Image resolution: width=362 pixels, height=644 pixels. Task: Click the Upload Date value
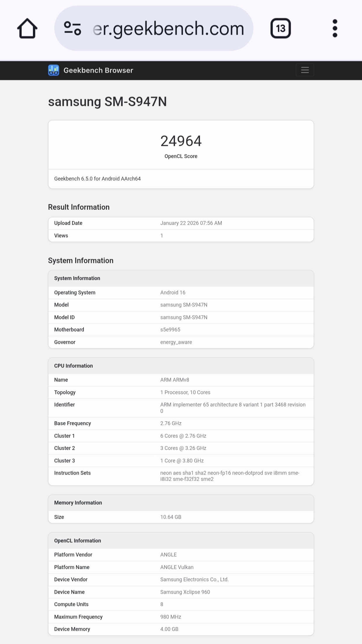(191, 223)
